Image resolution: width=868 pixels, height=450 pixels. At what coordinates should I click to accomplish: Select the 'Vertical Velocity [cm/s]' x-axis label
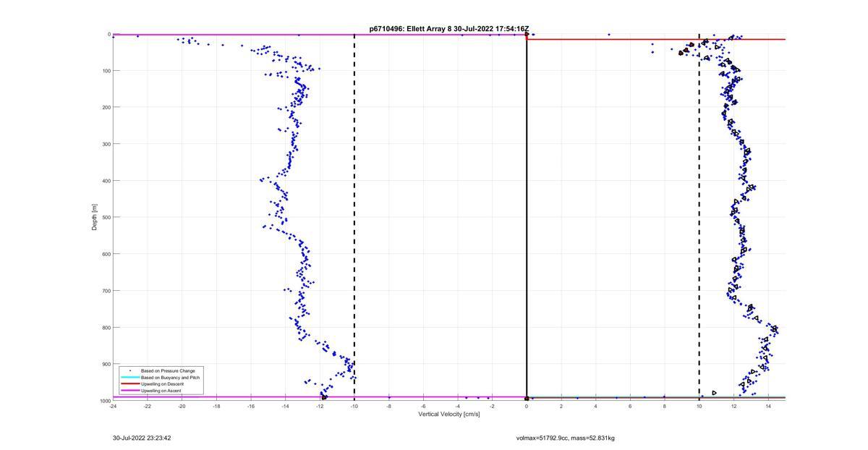(448, 414)
